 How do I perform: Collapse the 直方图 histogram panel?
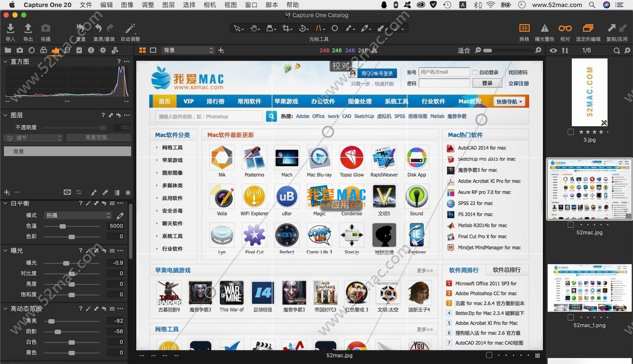point(5,62)
